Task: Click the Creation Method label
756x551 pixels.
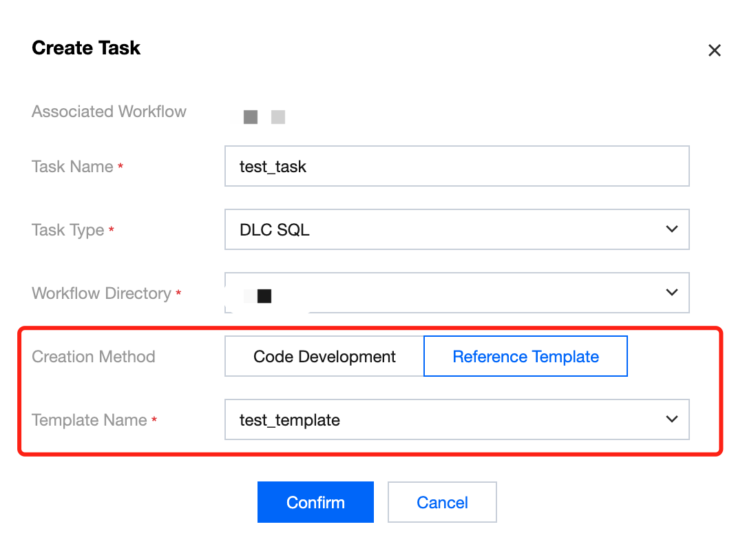Action: coord(94,357)
